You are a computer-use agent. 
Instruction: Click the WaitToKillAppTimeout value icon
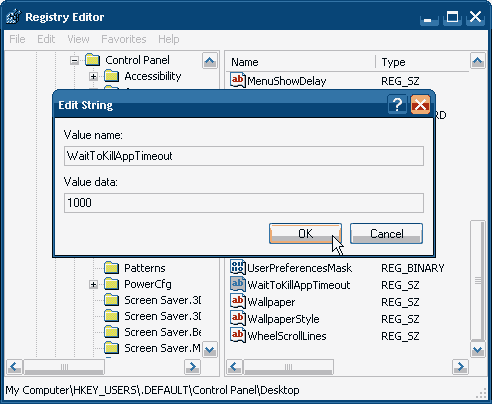coord(238,285)
